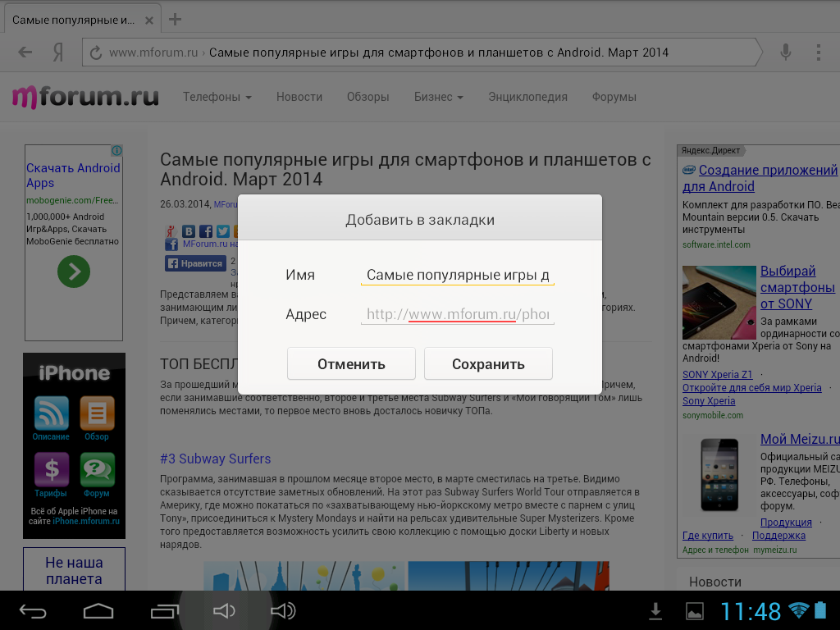Tap the microphone voice search icon
Image resolution: width=840 pixels, height=630 pixels.
click(x=785, y=52)
